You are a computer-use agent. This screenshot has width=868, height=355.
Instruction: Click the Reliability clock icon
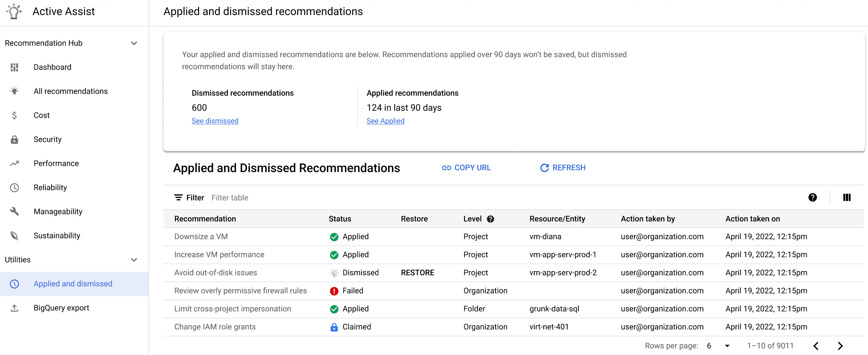click(15, 187)
